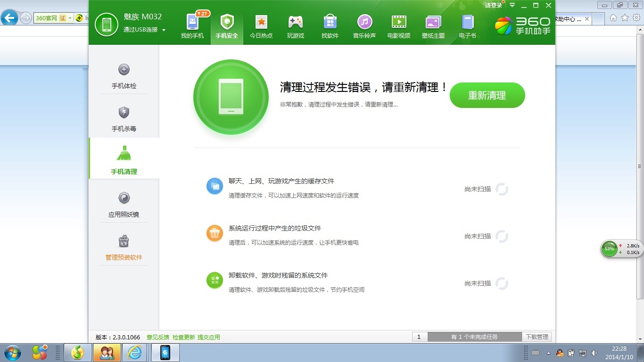This screenshot has height=362, width=644.
Task: Open 今日热点 from the top bar
Action: pyautogui.click(x=261, y=26)
